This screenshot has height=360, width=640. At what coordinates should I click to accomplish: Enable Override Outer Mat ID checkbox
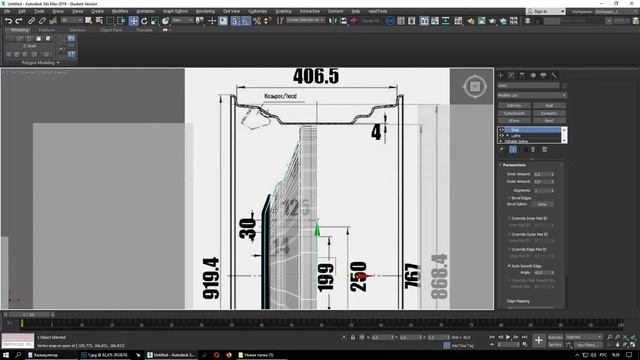pos(509,234)
